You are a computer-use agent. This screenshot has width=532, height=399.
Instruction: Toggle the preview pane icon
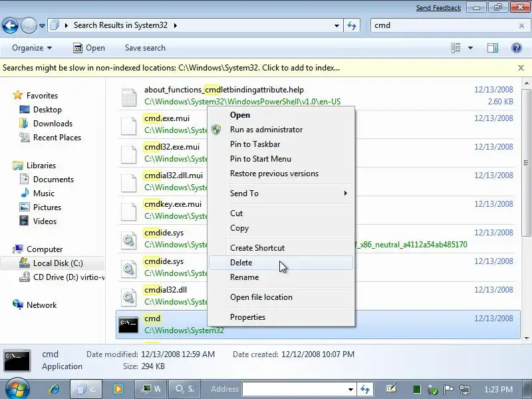[493, 48]
